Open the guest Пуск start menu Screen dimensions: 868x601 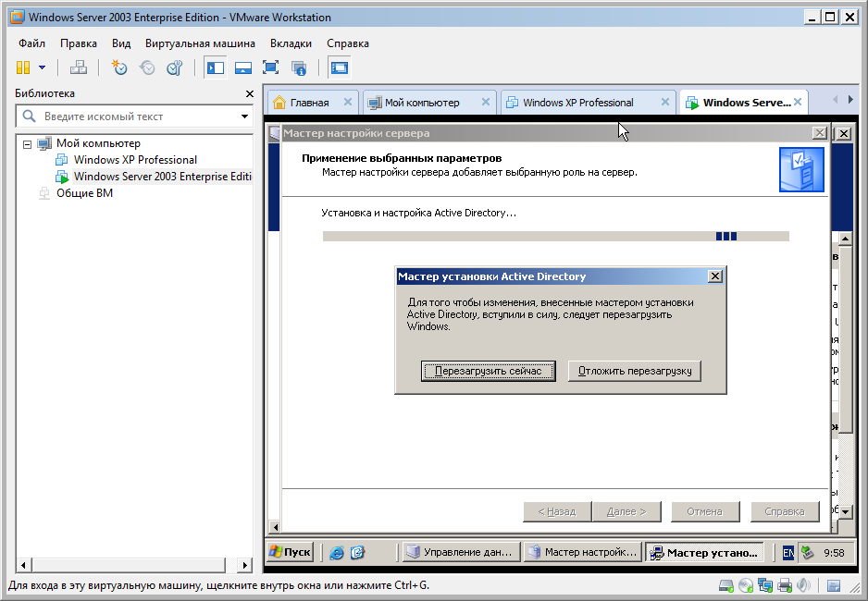coord(290,552)
